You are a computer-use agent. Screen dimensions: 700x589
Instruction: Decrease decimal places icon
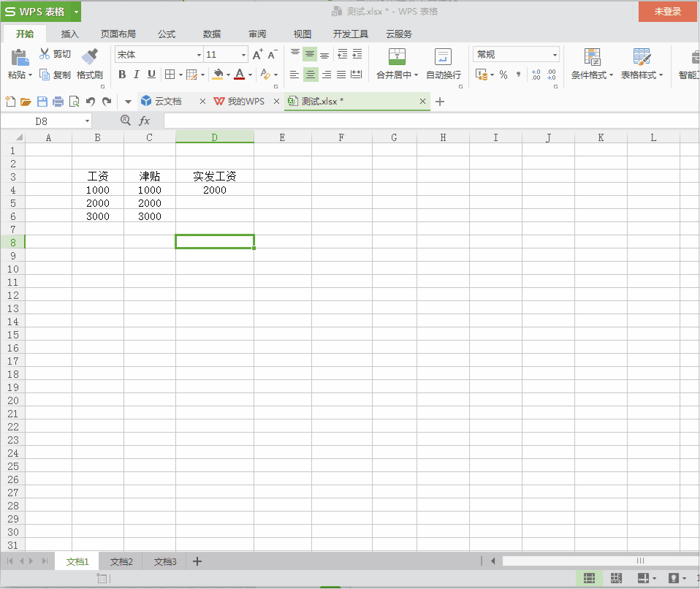click(552, 75)
